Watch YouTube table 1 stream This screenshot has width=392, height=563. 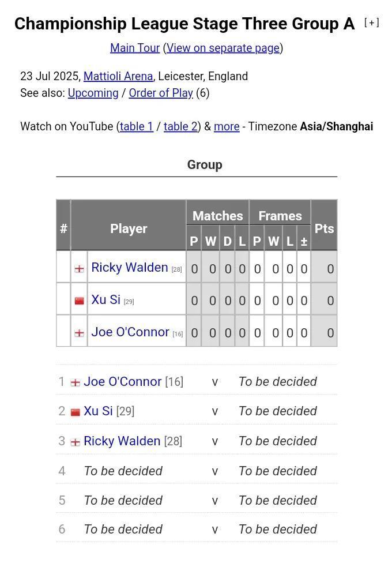point(137,126)
